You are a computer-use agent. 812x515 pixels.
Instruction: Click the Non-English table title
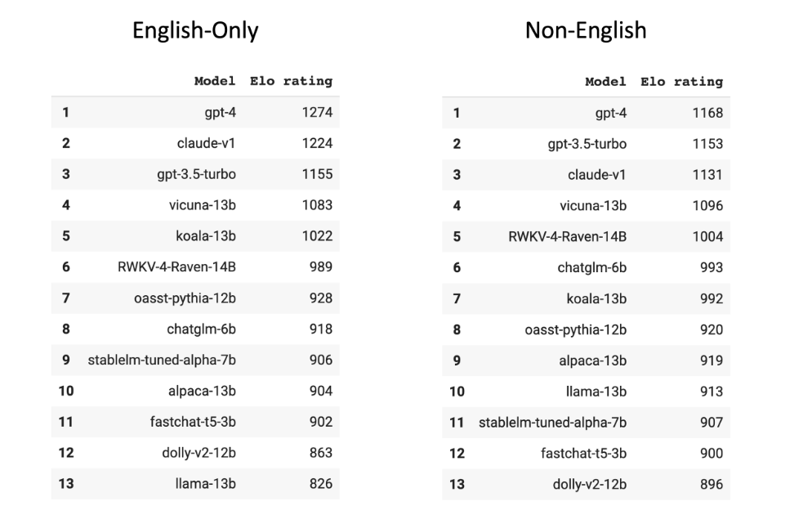coord(585,31)
